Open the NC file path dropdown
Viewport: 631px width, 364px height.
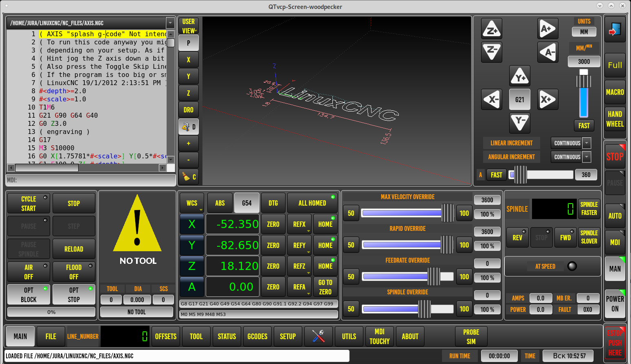click(x=170, y=23)
